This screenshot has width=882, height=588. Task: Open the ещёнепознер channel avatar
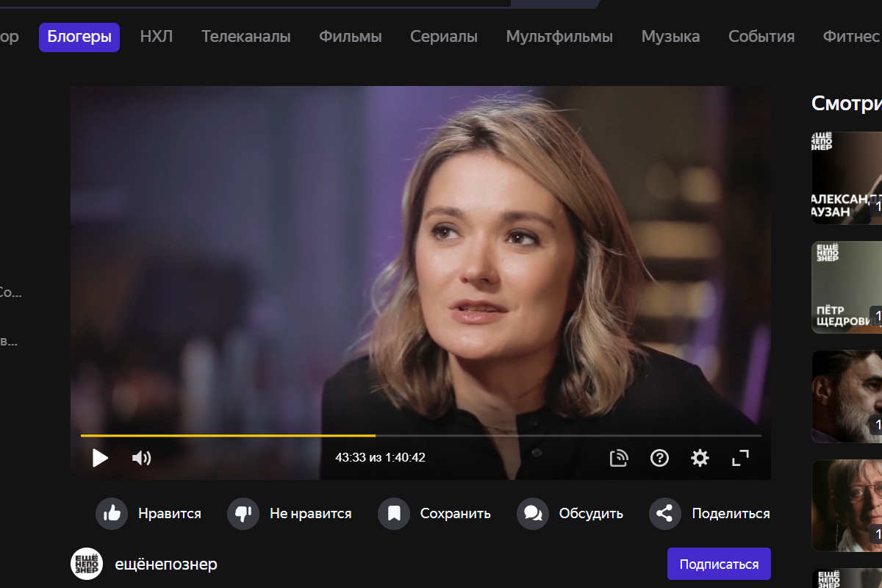[87, 564]
